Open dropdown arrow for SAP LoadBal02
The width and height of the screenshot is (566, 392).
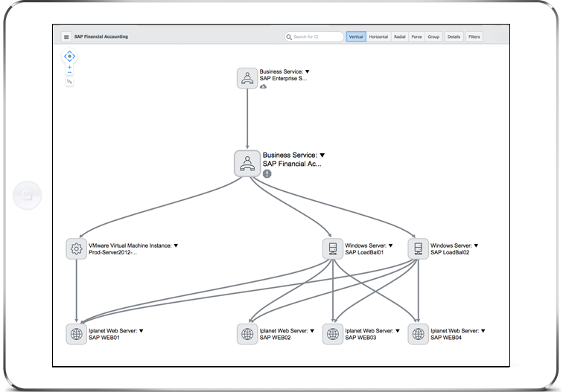click(476, 245)
